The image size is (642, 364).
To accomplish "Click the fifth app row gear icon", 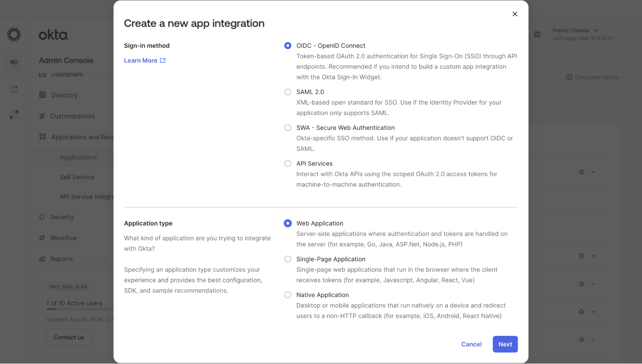I will (x=581, y=340).
